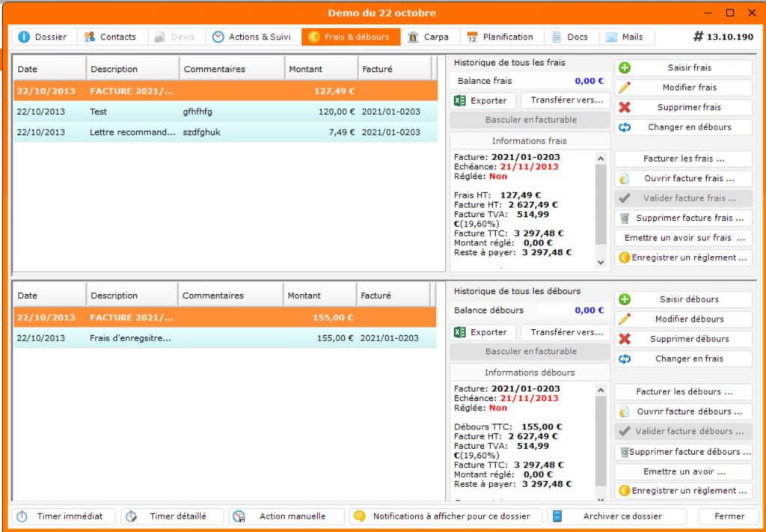The width and height of the screenshot is (766, 532).
Task: Click the blue arrows icon for Changer en débours
Action: click(625, 127)
